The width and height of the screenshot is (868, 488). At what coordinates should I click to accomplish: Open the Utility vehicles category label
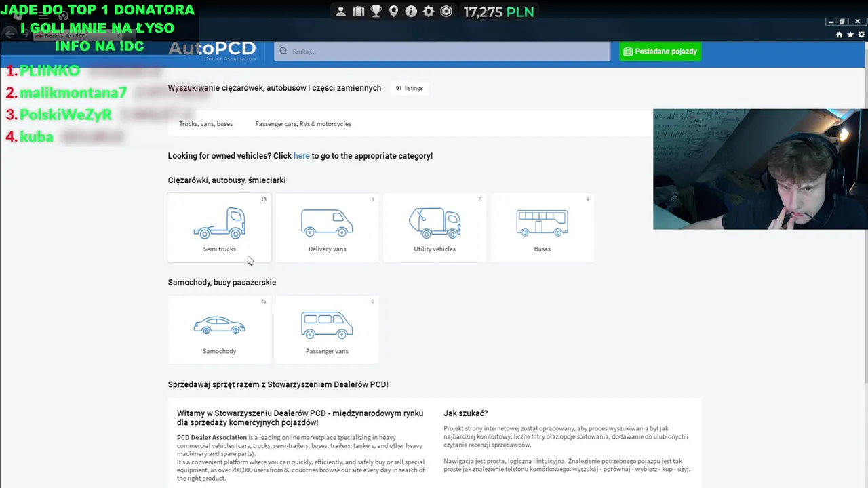435,249
